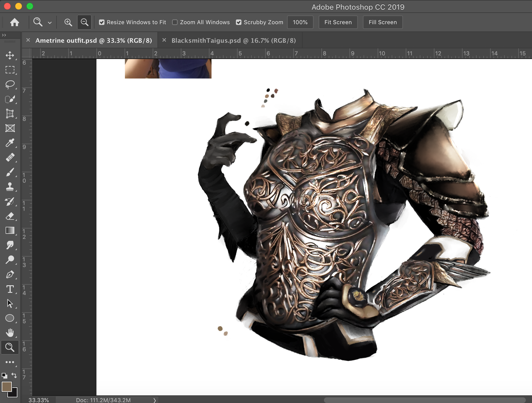Enable Zoom All Windows checkbox

pos(175,22)
